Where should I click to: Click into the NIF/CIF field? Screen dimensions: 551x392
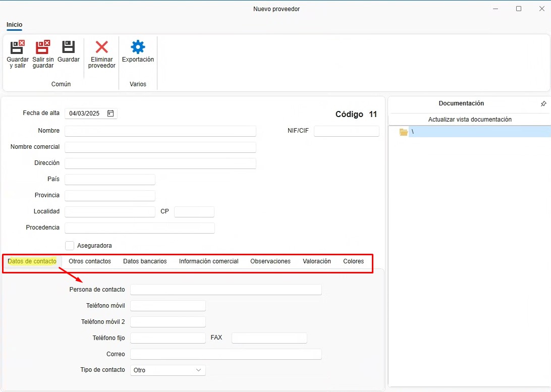[x=347, y=131]
